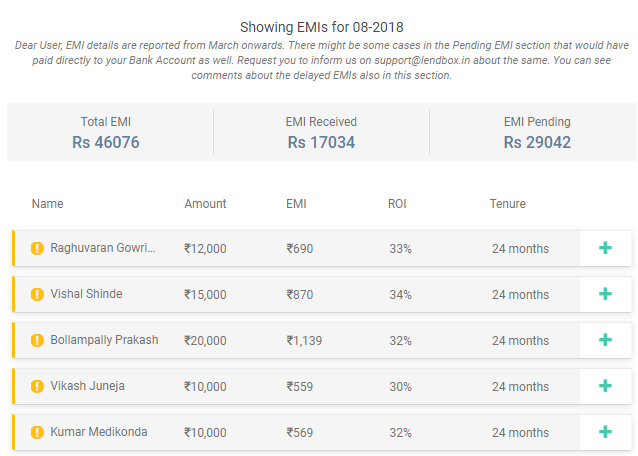
Task: Click warning icon beside Vishal Shinde
Action: click(x=37, y=294)
